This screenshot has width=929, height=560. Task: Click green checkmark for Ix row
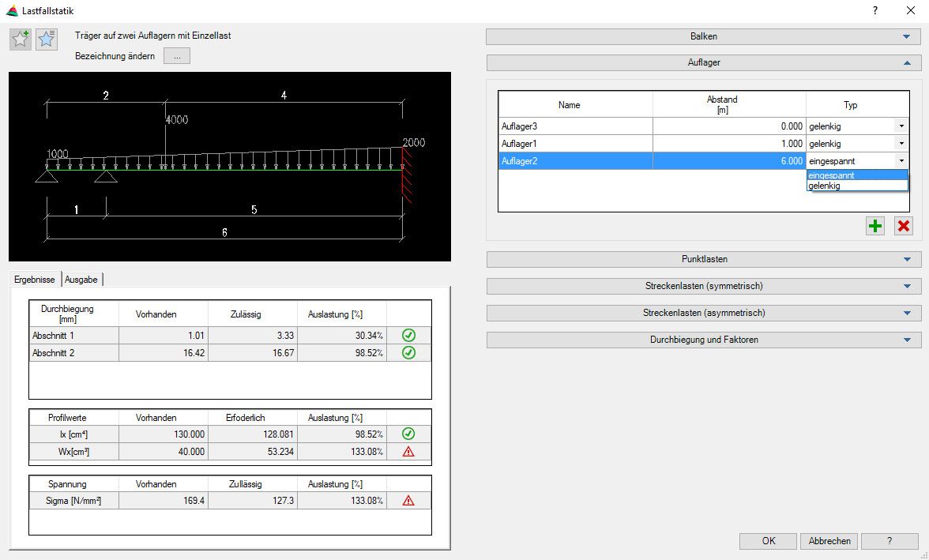click(x=408, y=434)
